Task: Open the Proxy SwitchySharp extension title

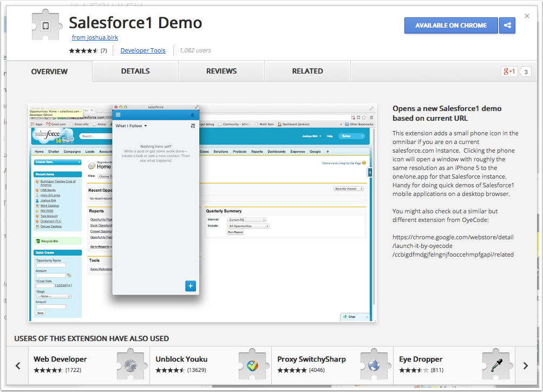Action: 312,359
